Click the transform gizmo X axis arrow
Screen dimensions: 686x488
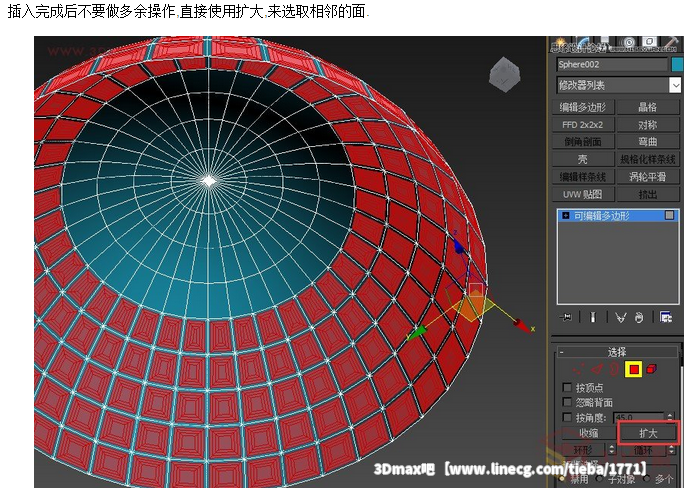pyautogui.click(x=523, y=326)
